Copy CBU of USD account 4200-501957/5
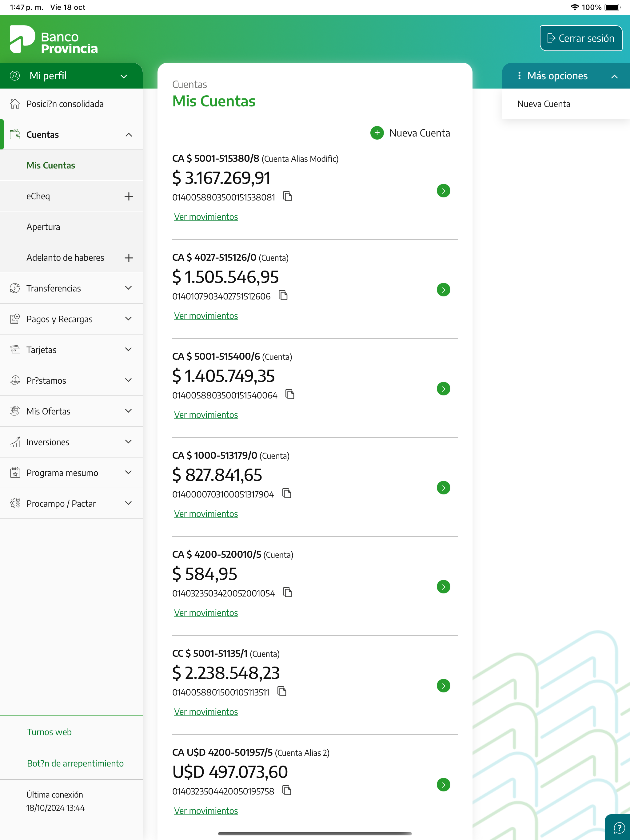The width and height of the screenshot is (630, 840). pyautogui.click(x=287, y=790)
